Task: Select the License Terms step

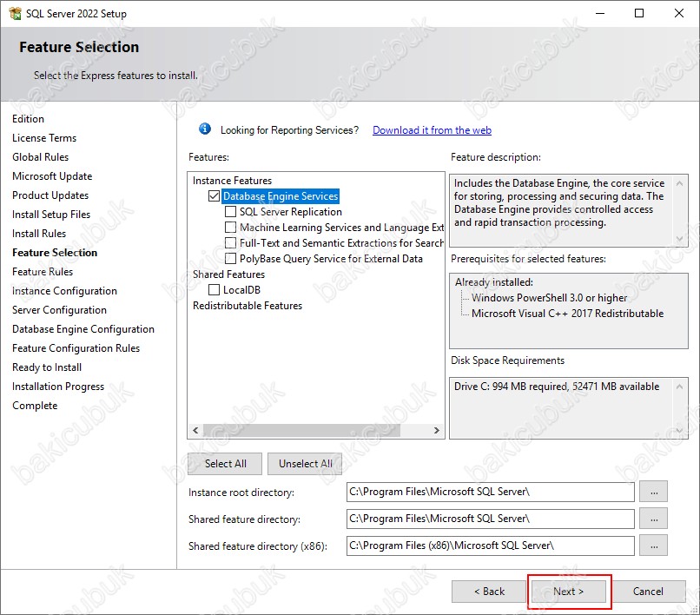Action: tap(44, 138)
